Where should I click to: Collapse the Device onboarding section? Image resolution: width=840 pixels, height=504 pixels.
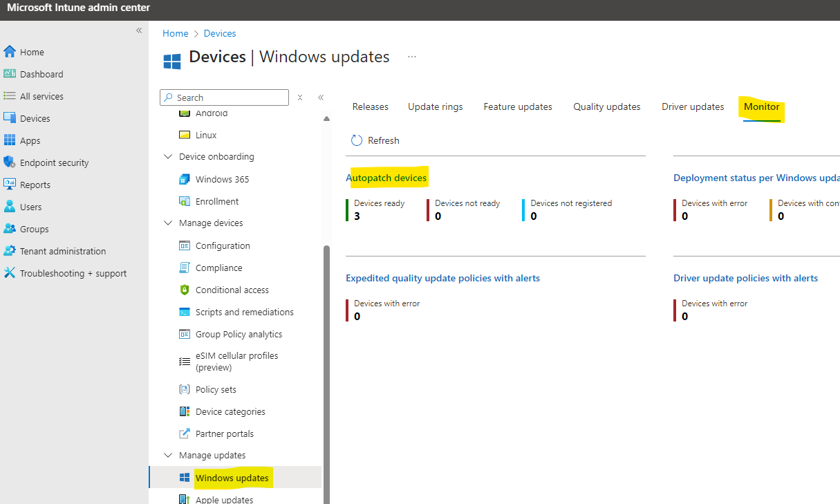click(x=168, y=157)
